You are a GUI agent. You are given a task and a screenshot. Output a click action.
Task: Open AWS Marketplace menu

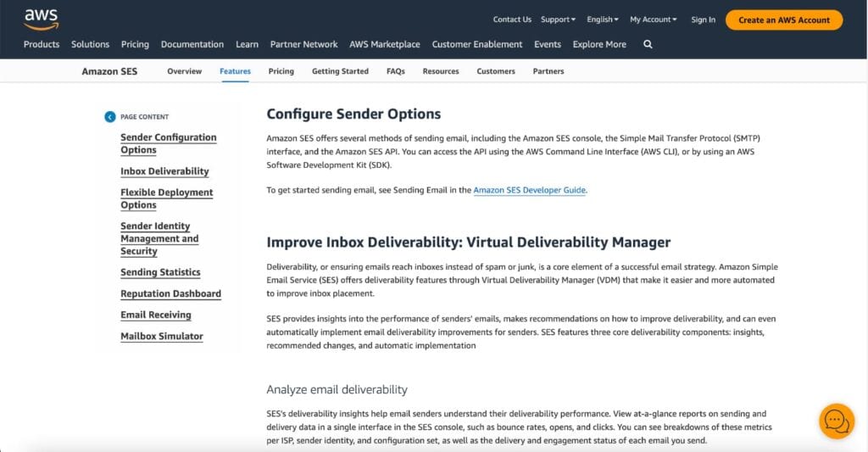pyautogui.click(x=385, y=44)
